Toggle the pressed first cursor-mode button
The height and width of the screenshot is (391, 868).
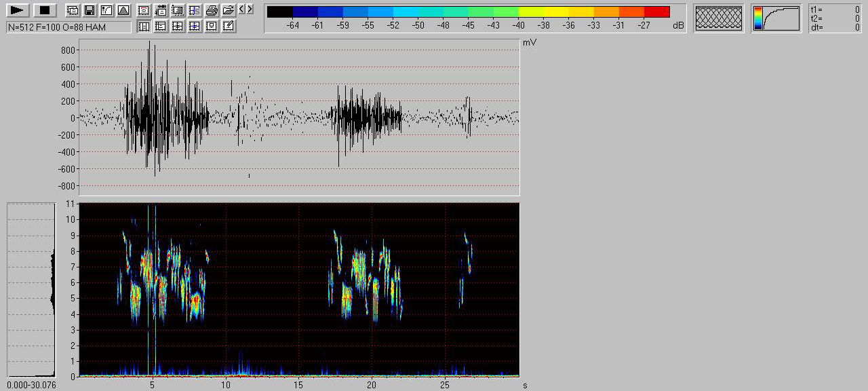tap(144, 26)
